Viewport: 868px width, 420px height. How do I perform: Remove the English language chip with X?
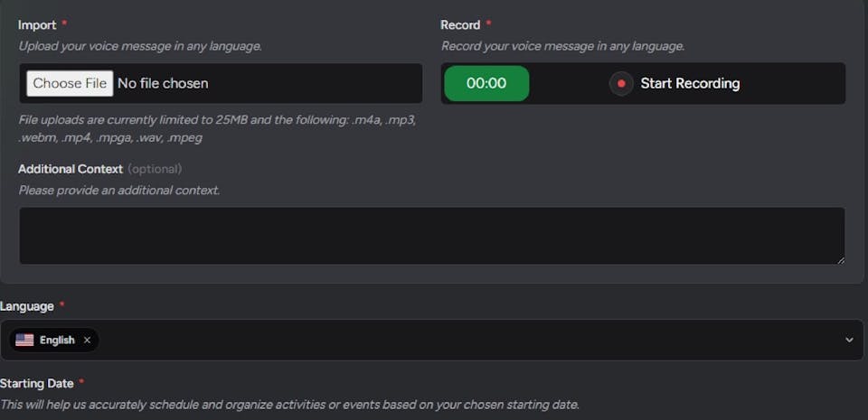(87, 341)
